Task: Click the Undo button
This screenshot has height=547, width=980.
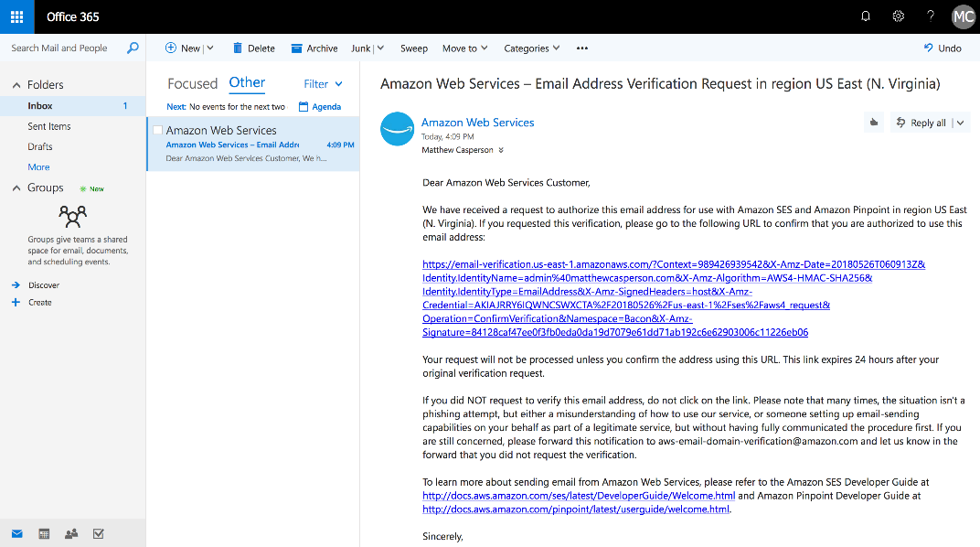Action: tap(943, 48)
